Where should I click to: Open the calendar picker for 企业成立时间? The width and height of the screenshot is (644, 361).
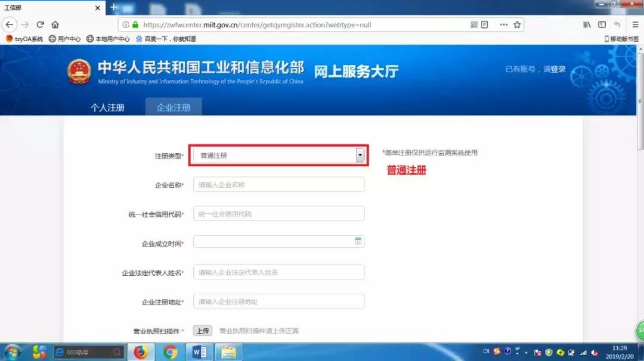click(x=358, y=241)
